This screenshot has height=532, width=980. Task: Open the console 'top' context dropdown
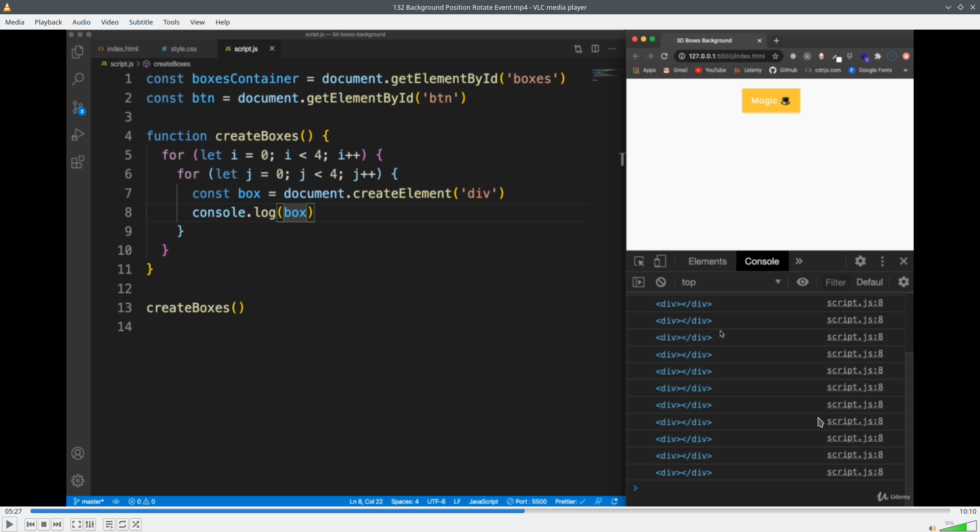coord(731,282)
